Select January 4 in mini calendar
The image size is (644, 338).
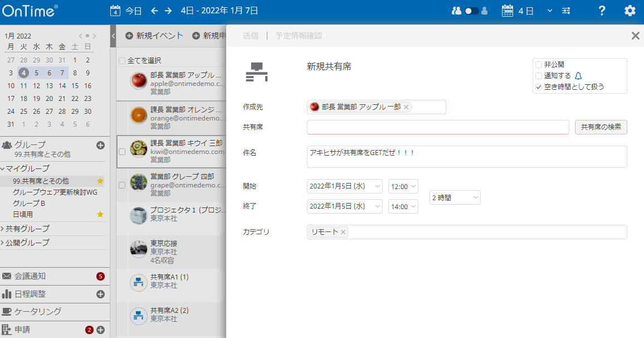click(24, 73)
